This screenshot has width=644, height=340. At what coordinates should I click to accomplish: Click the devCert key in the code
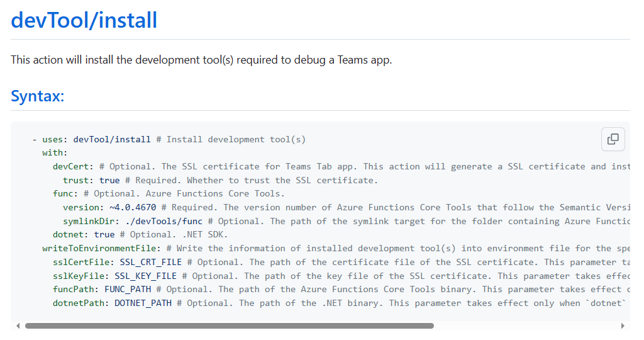tap(73, 166)
